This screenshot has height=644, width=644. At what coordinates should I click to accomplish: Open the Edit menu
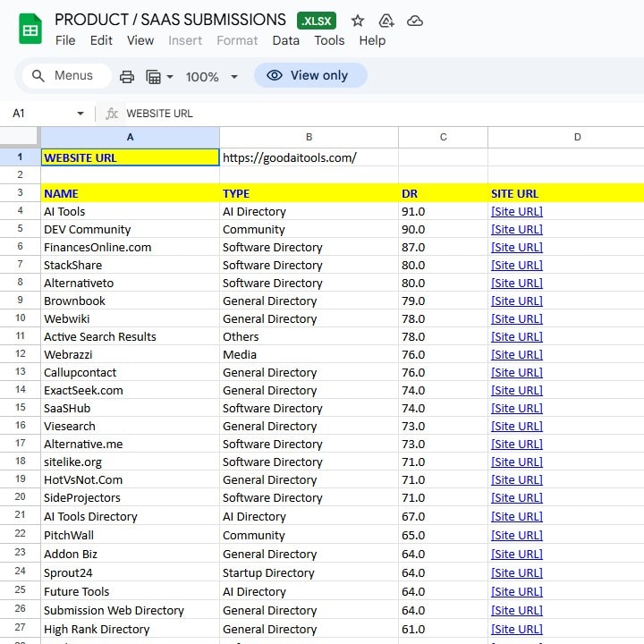pos(101,40)
